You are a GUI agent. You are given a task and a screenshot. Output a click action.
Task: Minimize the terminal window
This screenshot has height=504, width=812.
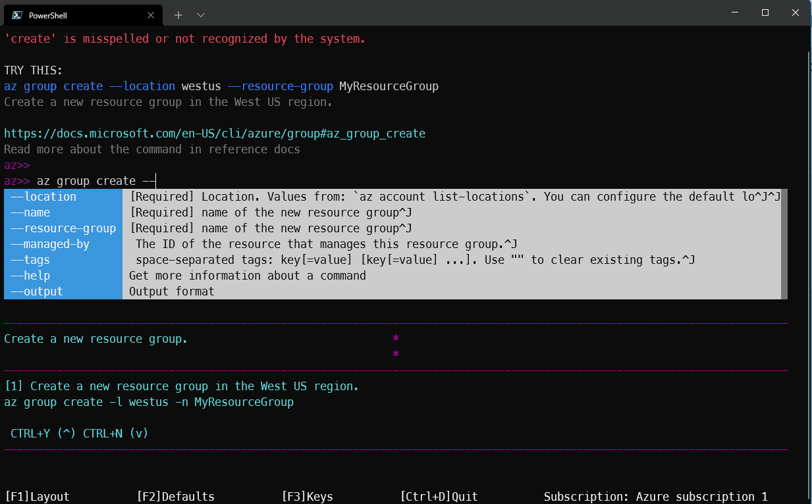(734, 13)
